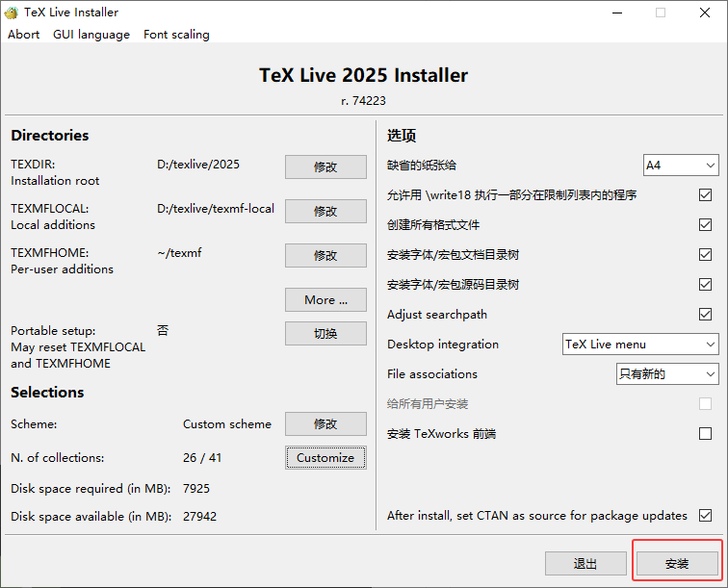Open the Desktop integration TeX Live menu dropdown
This screenshot has width=728, height=588.
[x=640, y=344]
